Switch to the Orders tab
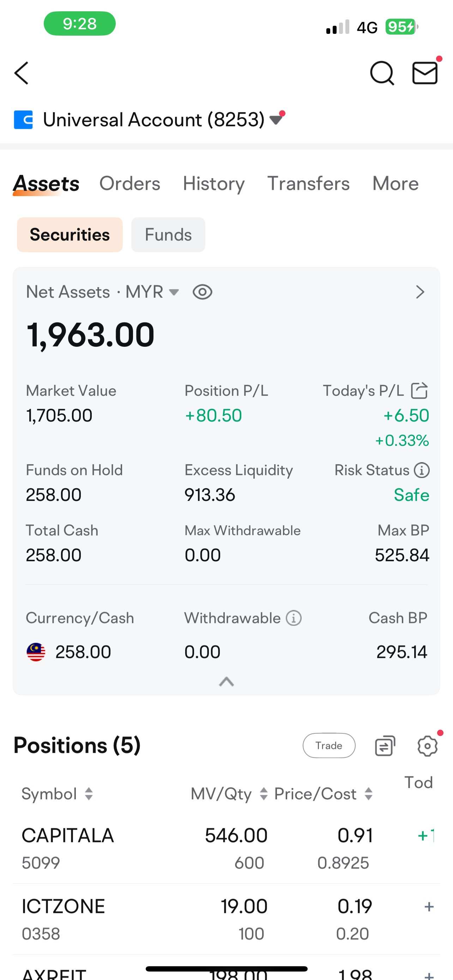 pos(130,183)
